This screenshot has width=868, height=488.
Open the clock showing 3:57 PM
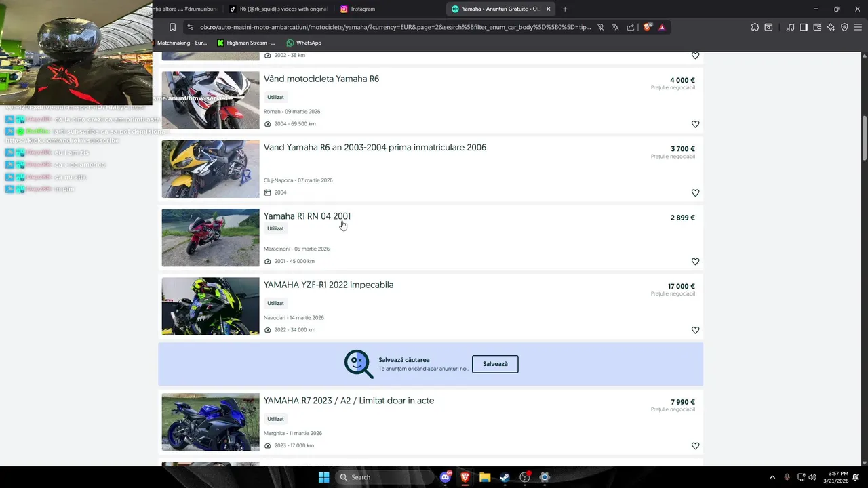pos(835,477)
